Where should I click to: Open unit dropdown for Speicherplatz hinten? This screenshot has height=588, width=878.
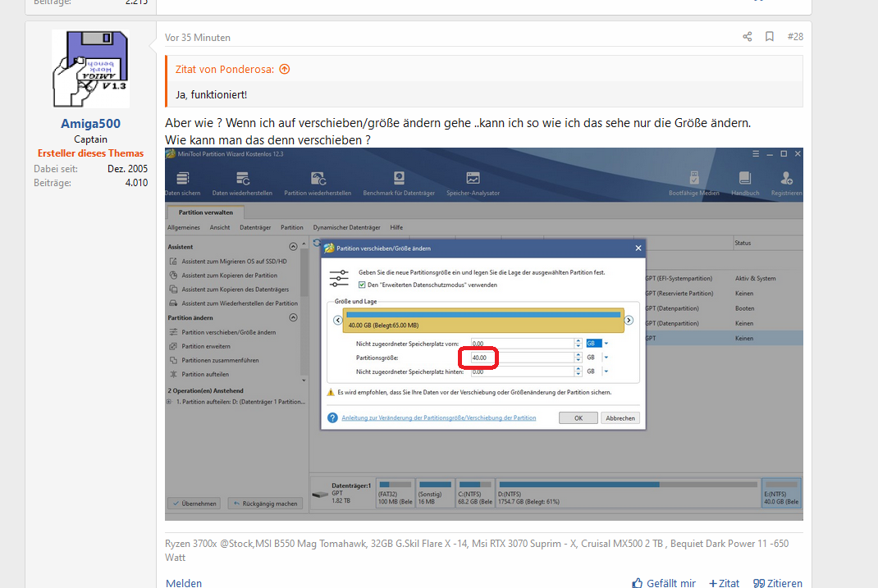tap(606, 371)
